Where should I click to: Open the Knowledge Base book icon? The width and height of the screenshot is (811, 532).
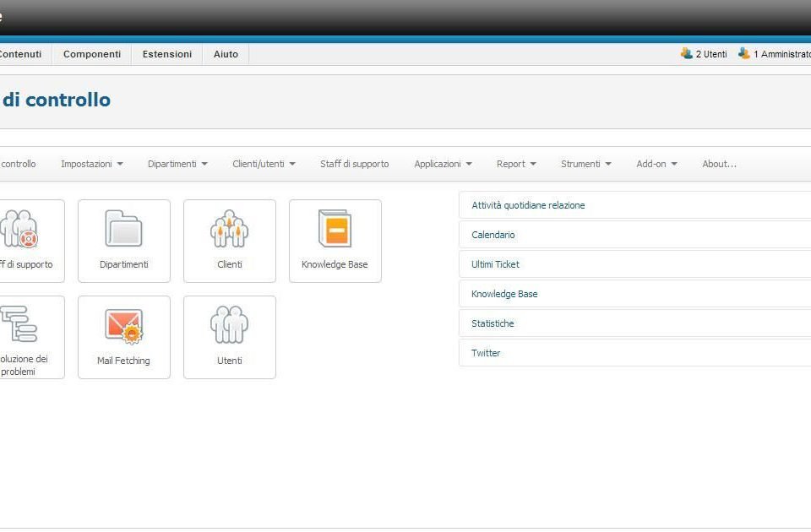335,230
